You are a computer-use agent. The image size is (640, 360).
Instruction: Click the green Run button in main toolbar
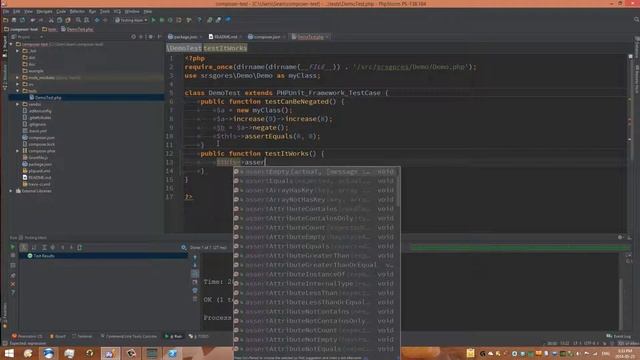coord(153,20)
